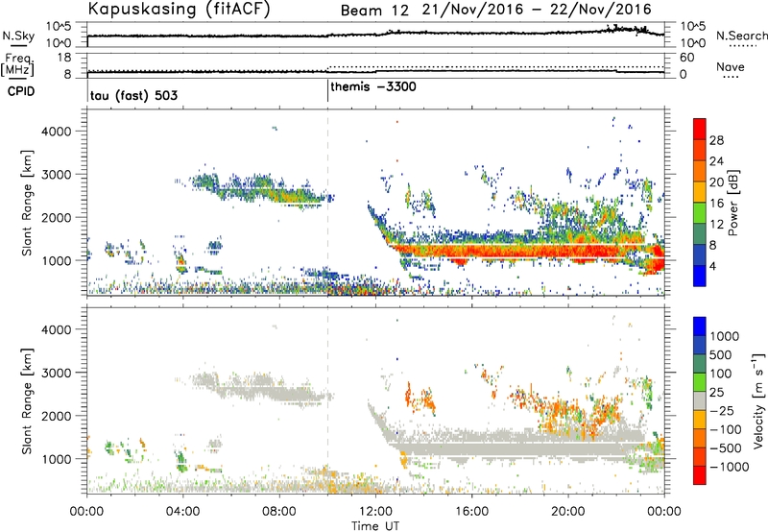The width and height of the screenshot is (768, 532).
Task: Click the gray velocity band near 16:00
Action: tap(471, 448)
